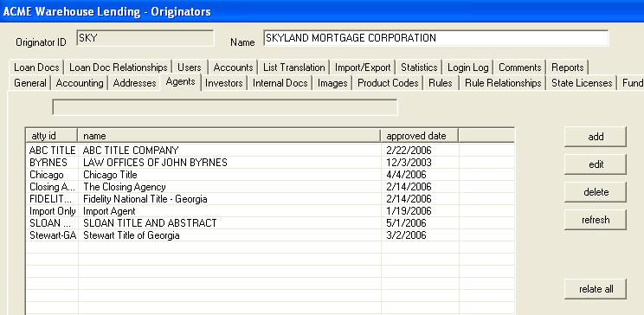The width and height of the screenshot is (644, 315).
Task: Open the Login Log tab
Action: (x=468, y=67)
